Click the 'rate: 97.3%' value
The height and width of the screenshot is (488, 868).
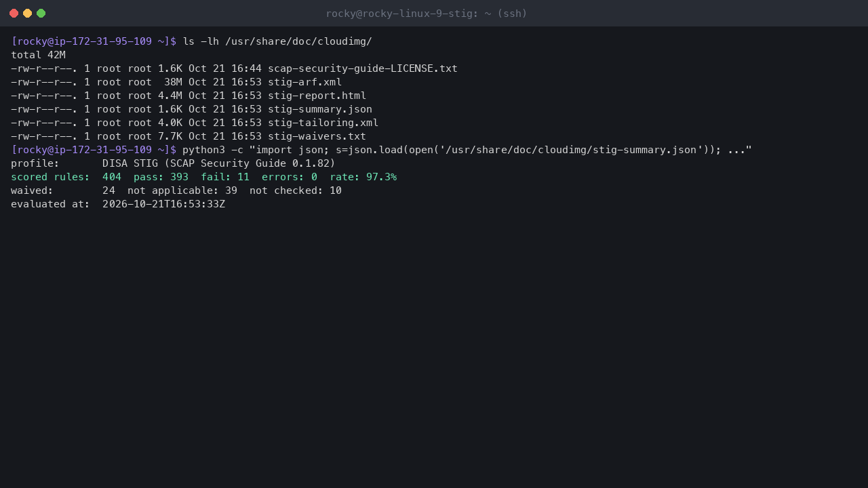pyautogui.click(x=363, y=177)
